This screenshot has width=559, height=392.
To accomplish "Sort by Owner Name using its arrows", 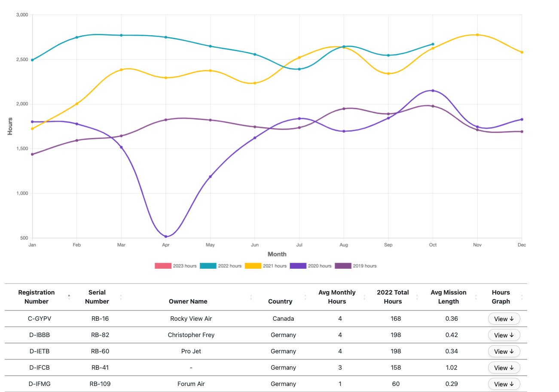I will click(251, 297).
